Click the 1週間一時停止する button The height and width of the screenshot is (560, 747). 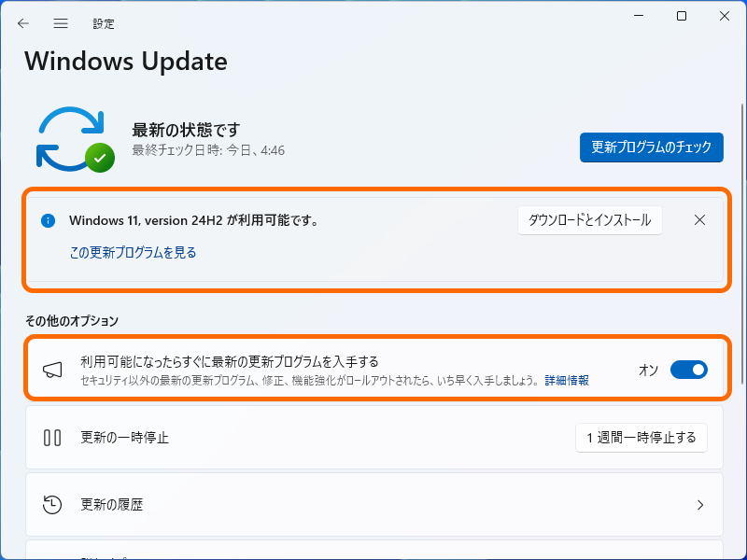(x=641, y=437)
